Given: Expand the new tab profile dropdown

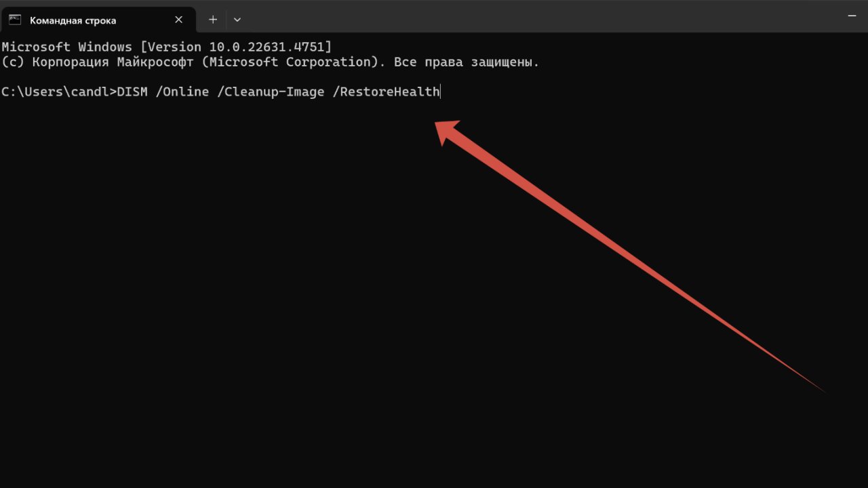Looking at the screenshot, I should tap(237, 20).
